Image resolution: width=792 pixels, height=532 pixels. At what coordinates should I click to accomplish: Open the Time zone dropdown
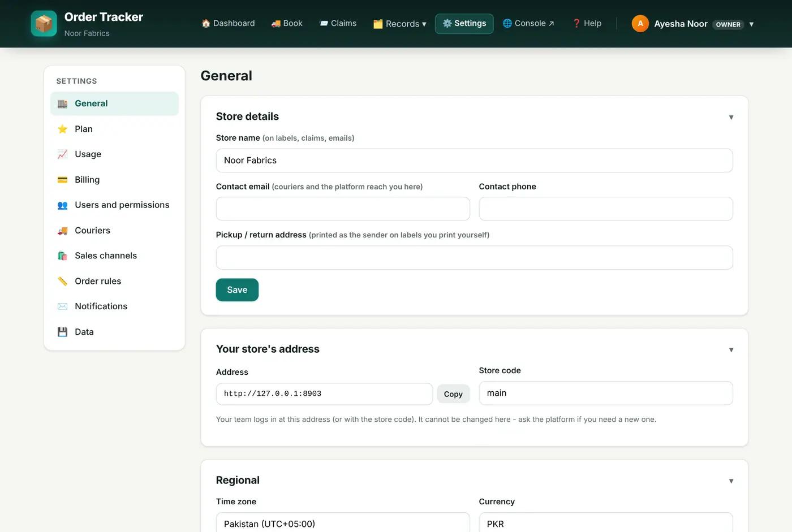[343, 523]
